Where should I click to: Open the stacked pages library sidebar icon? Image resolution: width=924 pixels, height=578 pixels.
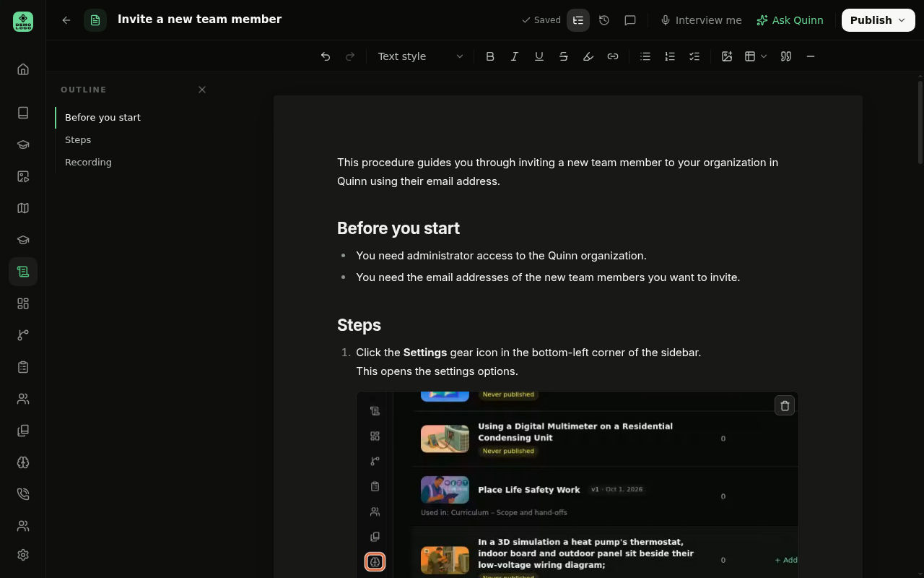pos(23,431)
